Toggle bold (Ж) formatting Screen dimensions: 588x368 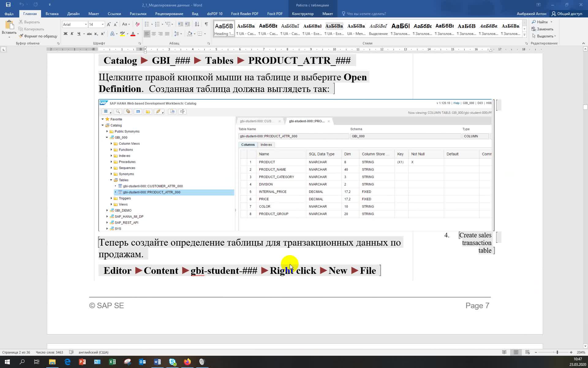coord(65,34)
